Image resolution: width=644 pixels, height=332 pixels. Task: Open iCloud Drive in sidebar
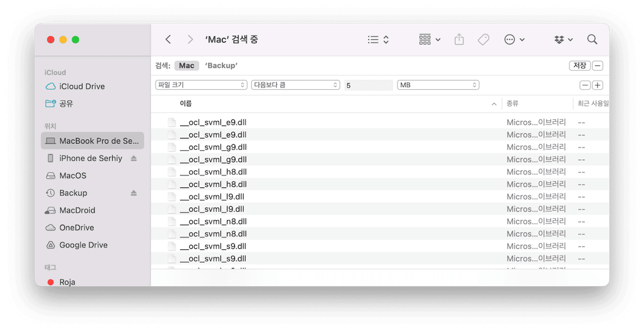pos(82,86)
